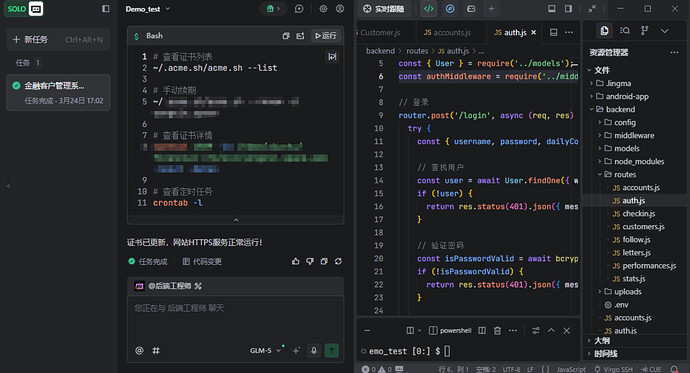Open the blue browser preview icon
The width and height of the screenshot is (690, 373).
[450, 9]
